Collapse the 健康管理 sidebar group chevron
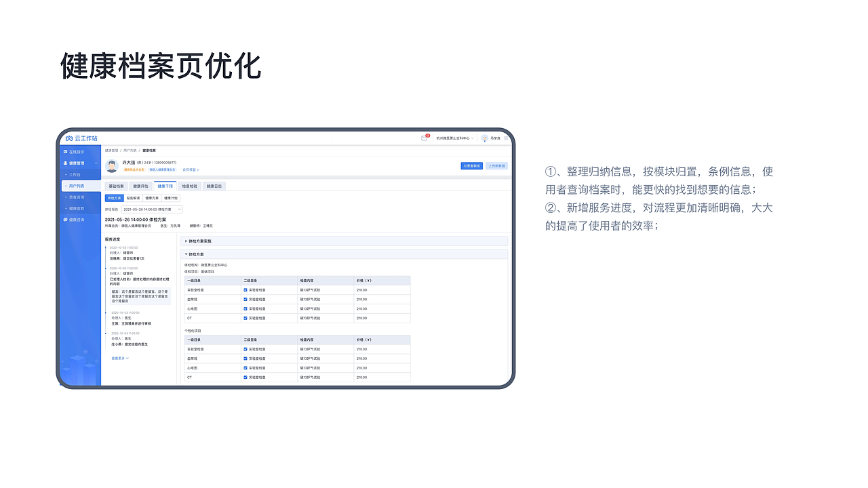 click(x=96, y=163)
